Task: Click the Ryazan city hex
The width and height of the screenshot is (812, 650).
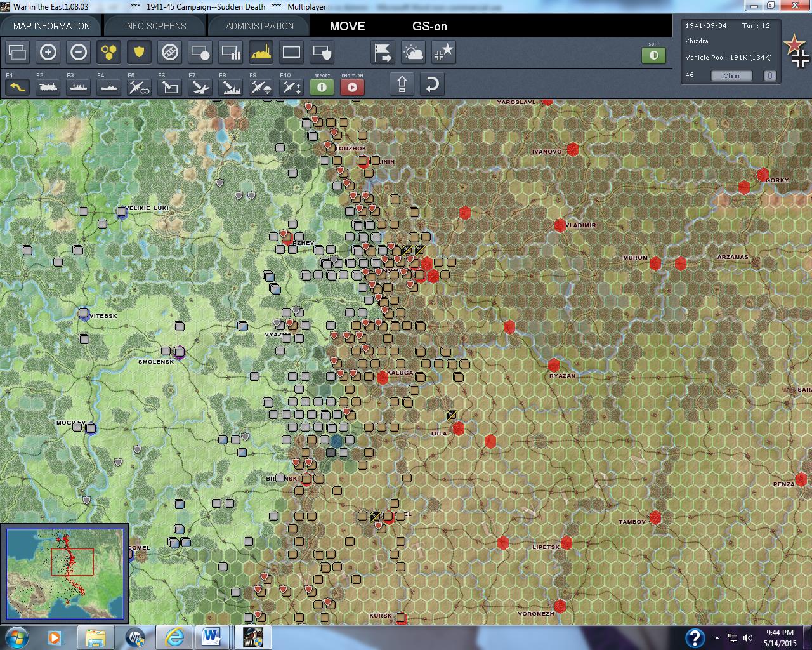Action: coord(554,366)
